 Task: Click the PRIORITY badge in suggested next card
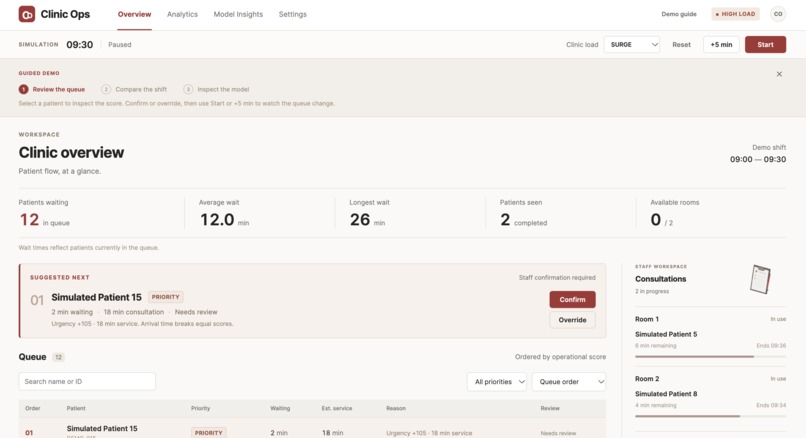166,297
